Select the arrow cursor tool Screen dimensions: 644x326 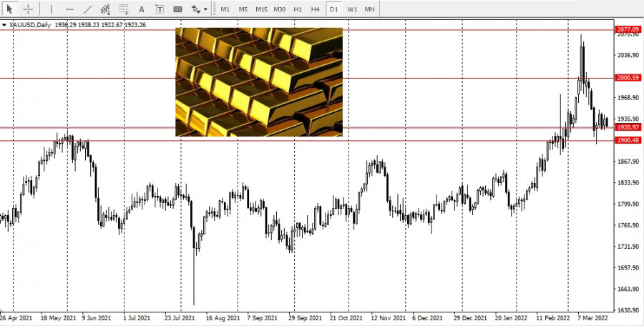click(10, 9)
